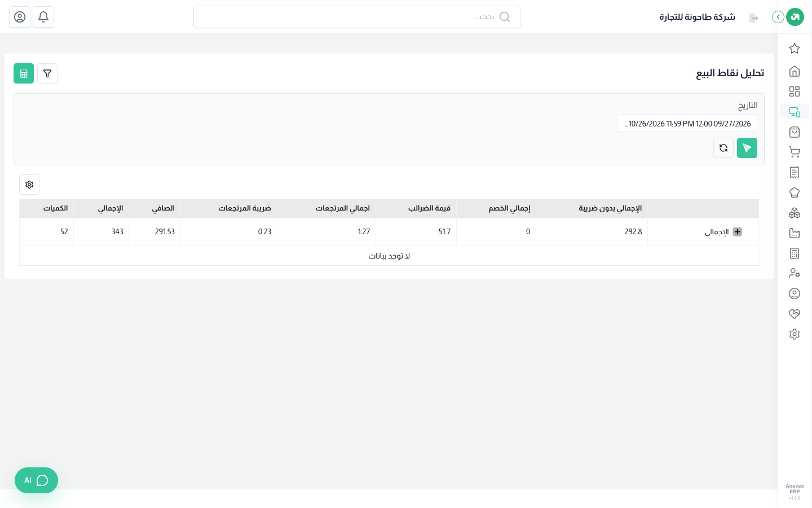812x508 pixels.
Task: Open the favorites star in sidebar
Action: click(795, 49)
